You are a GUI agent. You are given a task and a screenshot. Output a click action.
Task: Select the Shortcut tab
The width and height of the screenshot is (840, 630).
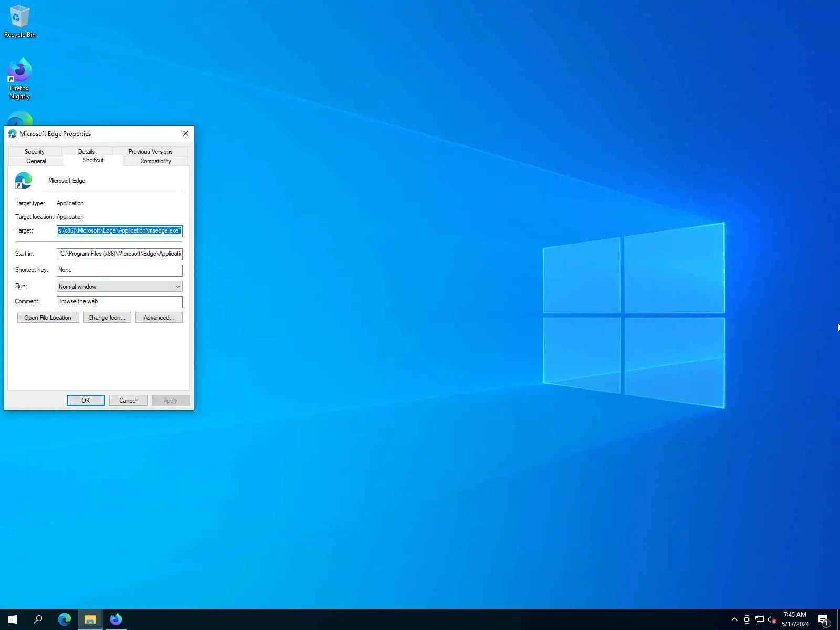93,160
